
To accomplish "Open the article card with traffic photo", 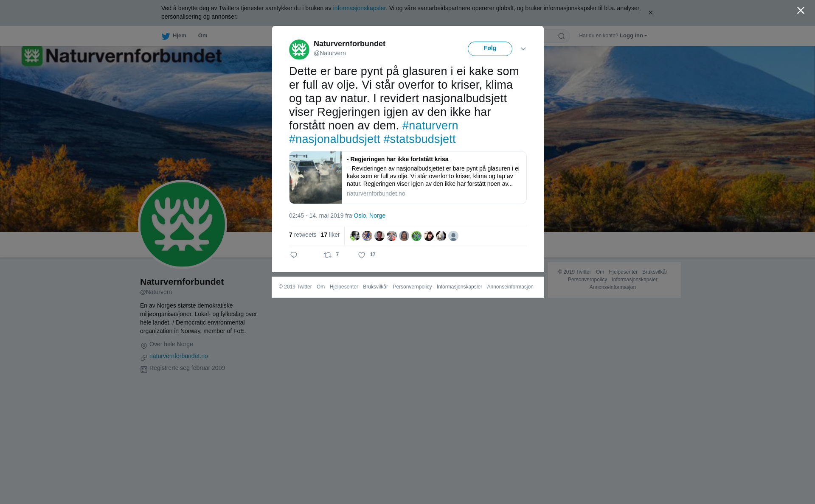I will 408,178.
